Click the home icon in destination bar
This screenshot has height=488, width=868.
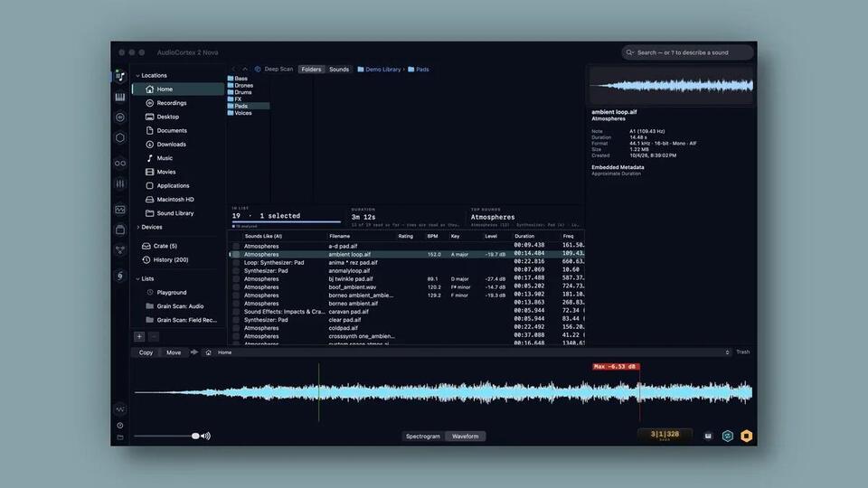(209, 352)
